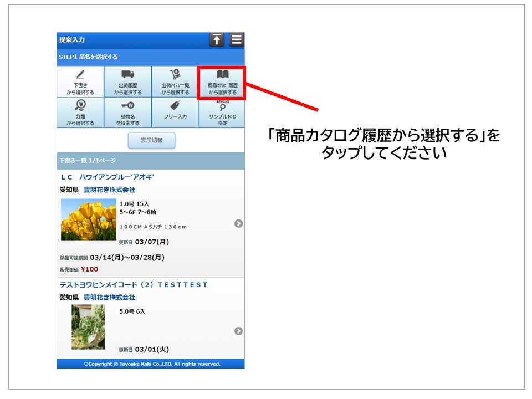Screen dimensions: 532x399
Task: Open the テストヨウヒンメイコード item title
Action: [x=134, y=285]
